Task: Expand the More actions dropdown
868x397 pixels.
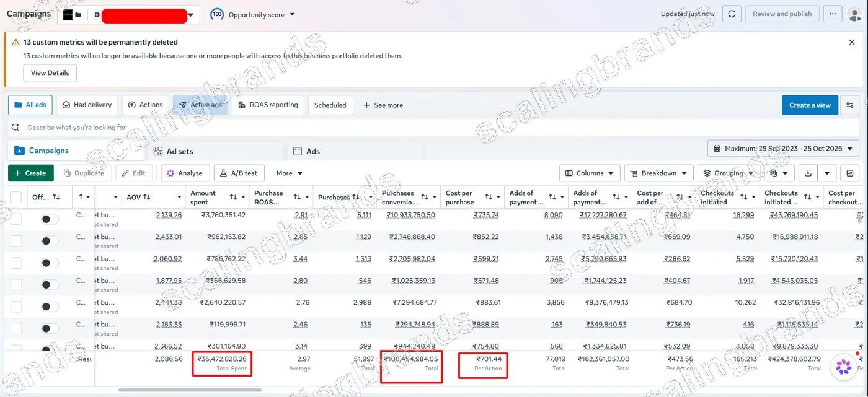Action: pyautogui.click(x=290, y=173)
